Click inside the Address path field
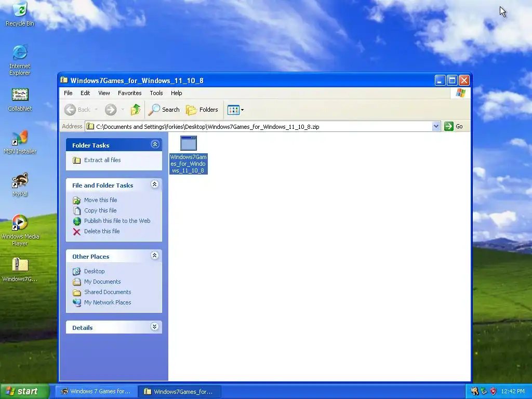Screen dimensions: 532x399 259,127
